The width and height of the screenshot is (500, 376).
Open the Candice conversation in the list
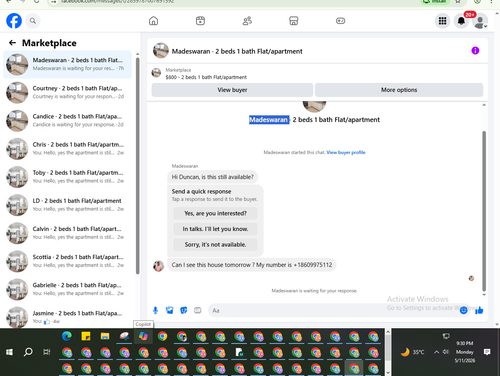coord(67,121)
